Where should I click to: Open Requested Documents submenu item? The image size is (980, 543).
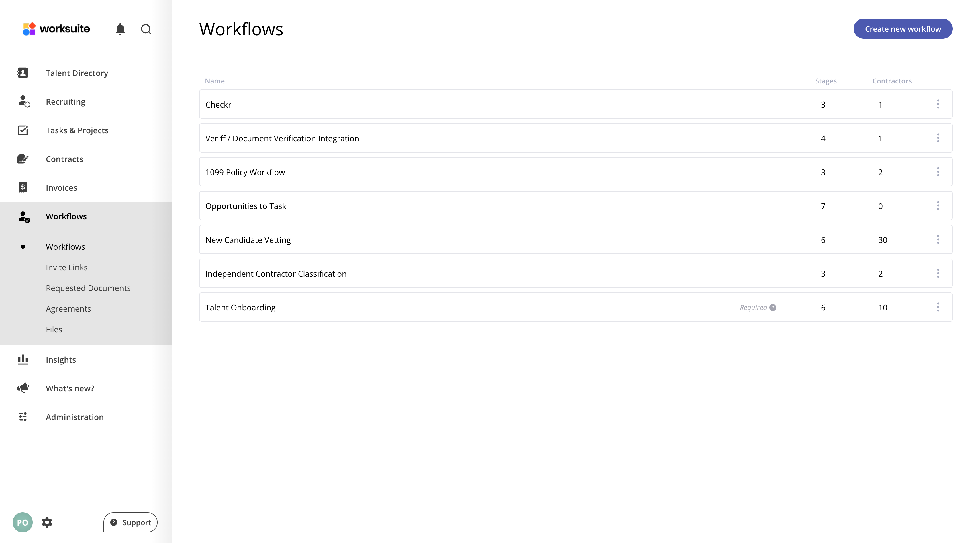pyautogui.click(x=88, y=288)
